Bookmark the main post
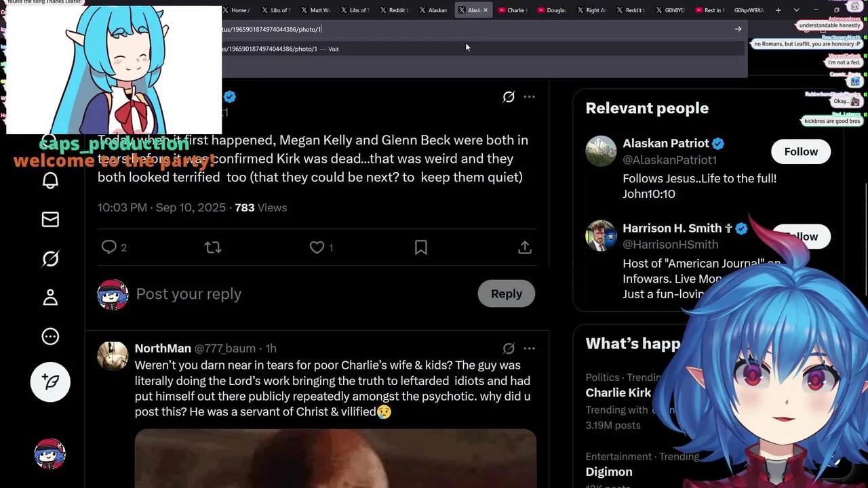The image size is (868, 488). point(420,247)
